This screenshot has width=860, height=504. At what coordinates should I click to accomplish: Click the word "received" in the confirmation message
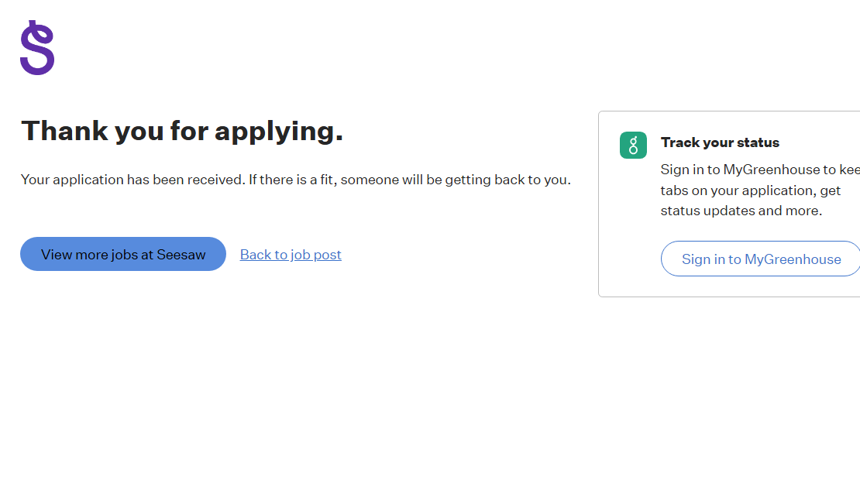pos(216,180)
